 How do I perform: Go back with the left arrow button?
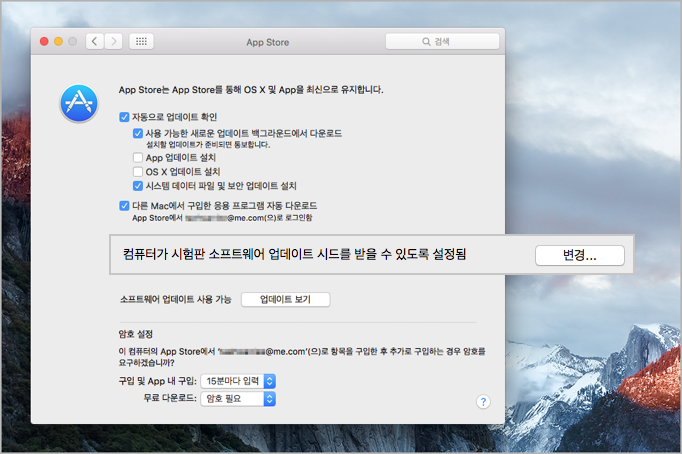[94, 41]
